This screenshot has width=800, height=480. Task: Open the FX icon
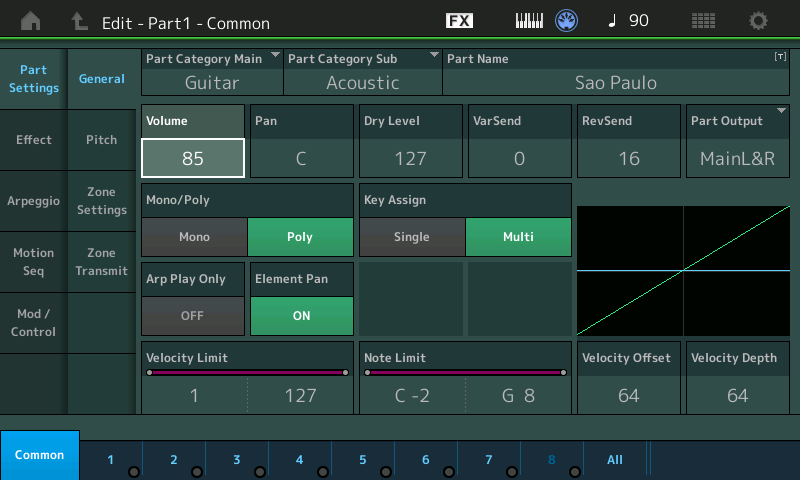pyautogui.click(x=459, y=20)
